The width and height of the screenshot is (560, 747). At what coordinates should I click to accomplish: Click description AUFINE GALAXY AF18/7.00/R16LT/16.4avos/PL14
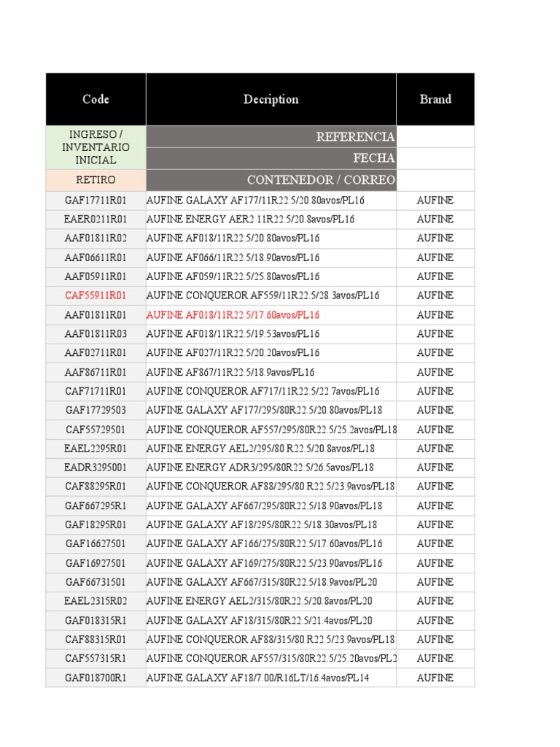[x=257, y=678]
